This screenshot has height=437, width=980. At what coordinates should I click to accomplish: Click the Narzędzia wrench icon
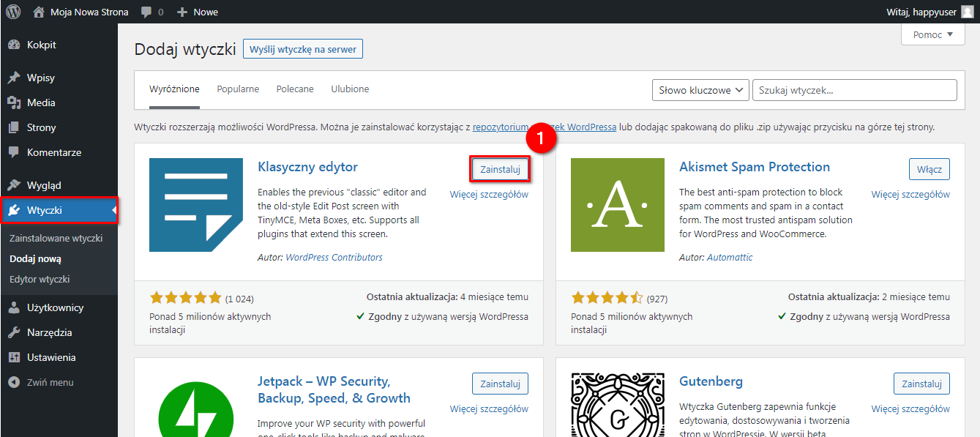(x=14, y=332)
